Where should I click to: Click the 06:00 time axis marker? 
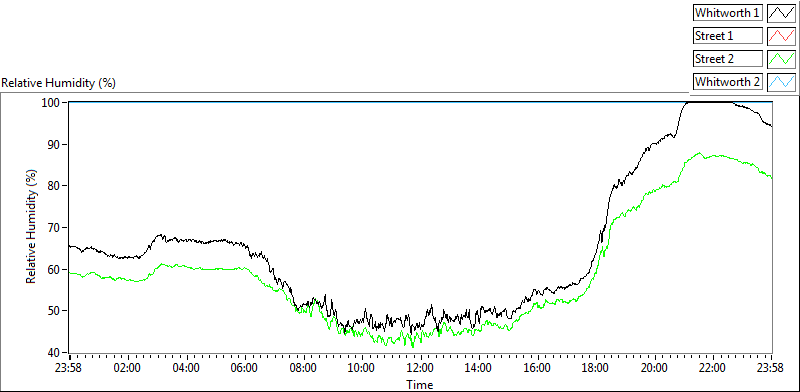pyautogui.click(x=245, y=367)
